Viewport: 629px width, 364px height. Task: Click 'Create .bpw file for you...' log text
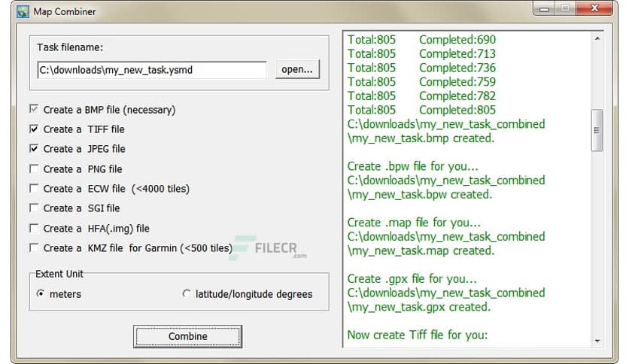click(x=413, y=166)
